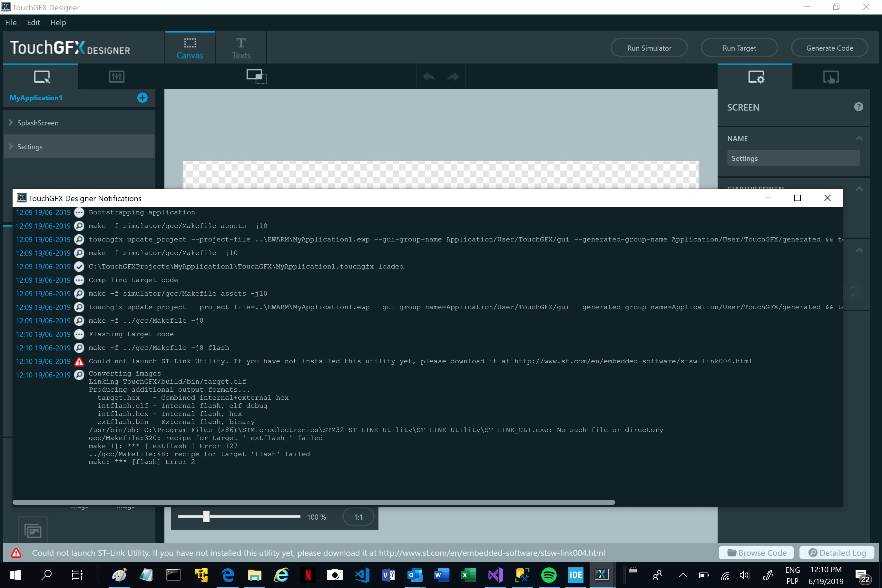This screenshot has height=588, width=882.
Task: Open the Interactions panel icon tab
Action: coord(831,77)
